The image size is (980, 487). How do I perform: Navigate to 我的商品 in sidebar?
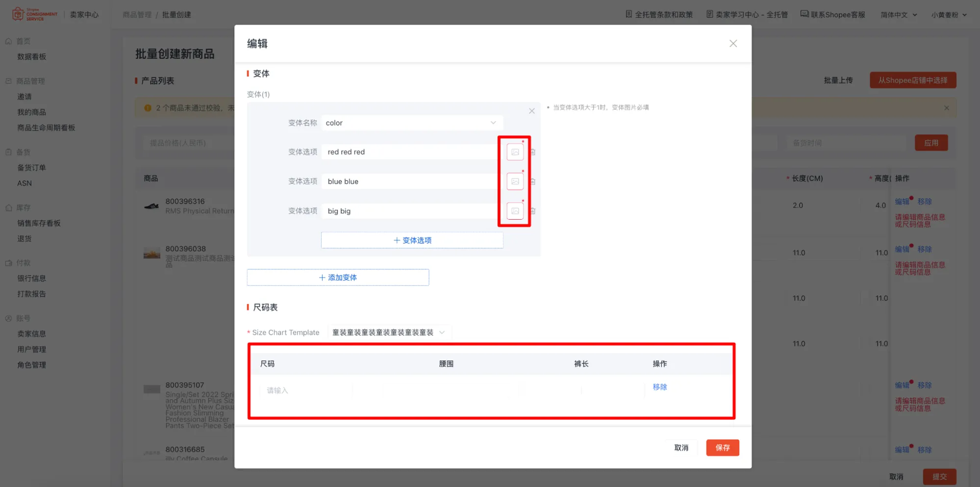coord(29,112)
